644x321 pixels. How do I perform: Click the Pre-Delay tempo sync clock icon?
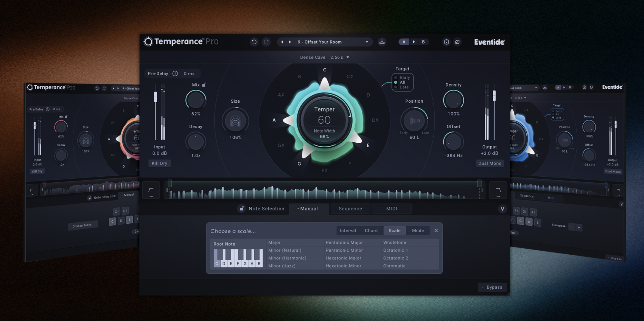coord(175,73)
